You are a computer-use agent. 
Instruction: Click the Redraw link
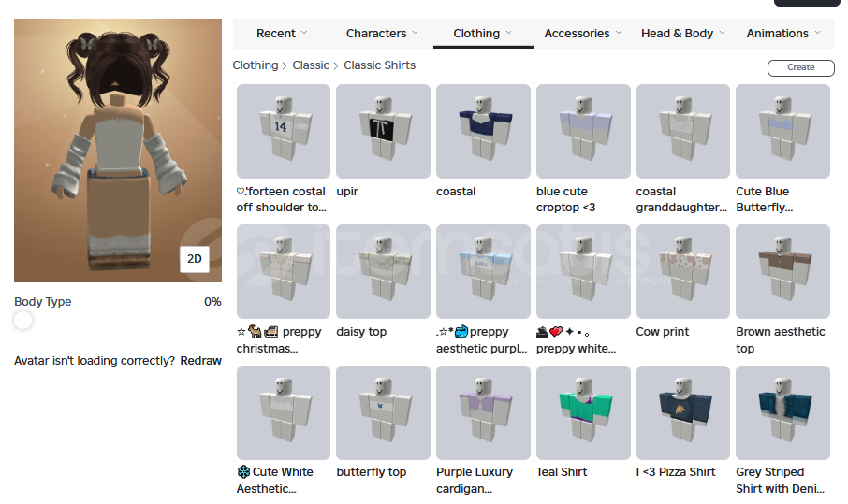click(x=200, y=361)
